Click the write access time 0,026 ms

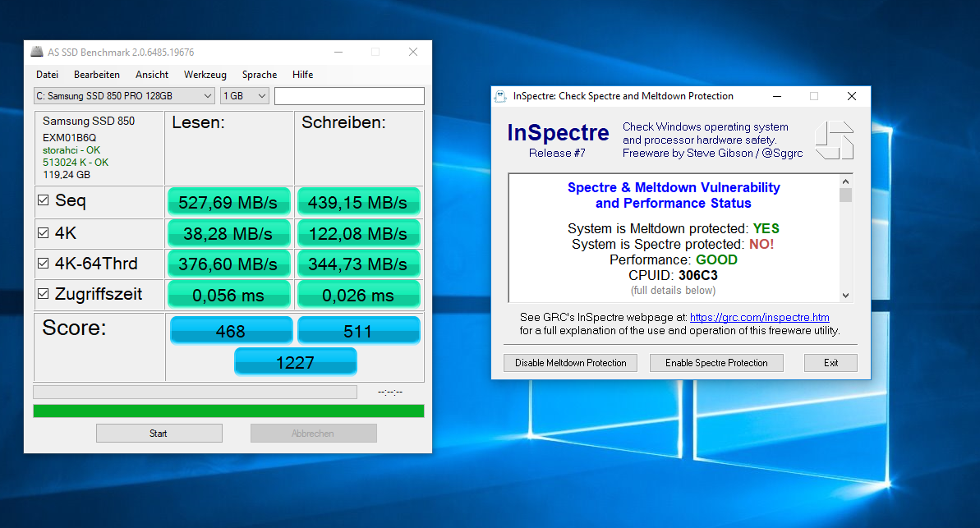(357, 295)
